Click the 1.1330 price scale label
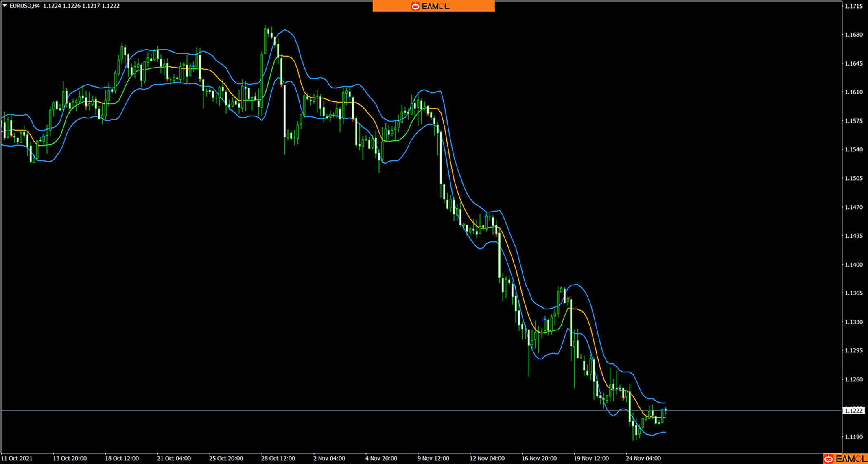This screenshot has width=868, height=464. point(854,322)
